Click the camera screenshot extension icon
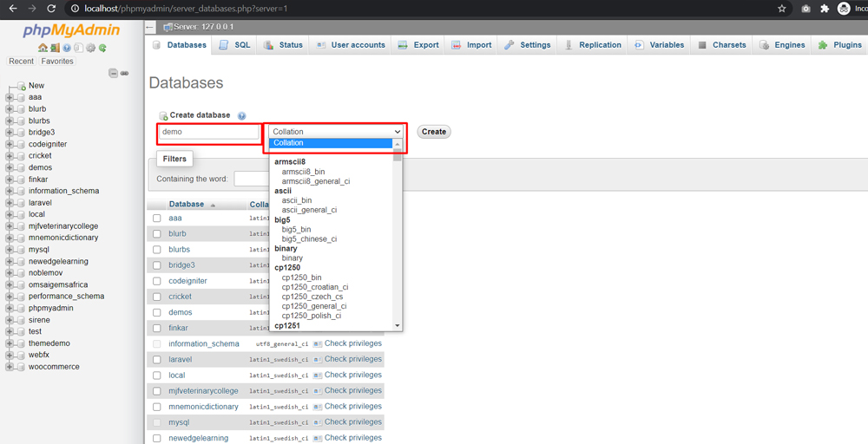Image resolution: width=868 pixels, height=444 pixels. [x=806, y=9]
